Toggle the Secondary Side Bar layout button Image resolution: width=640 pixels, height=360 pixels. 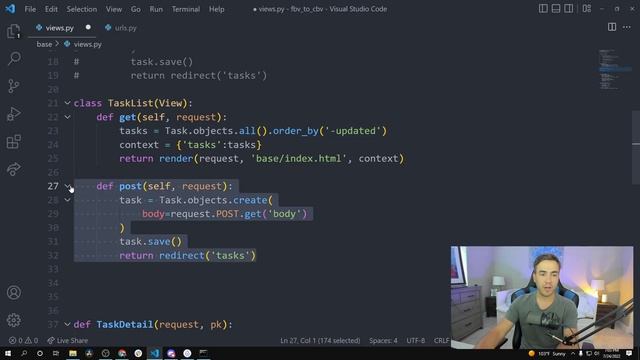point(568,9)
